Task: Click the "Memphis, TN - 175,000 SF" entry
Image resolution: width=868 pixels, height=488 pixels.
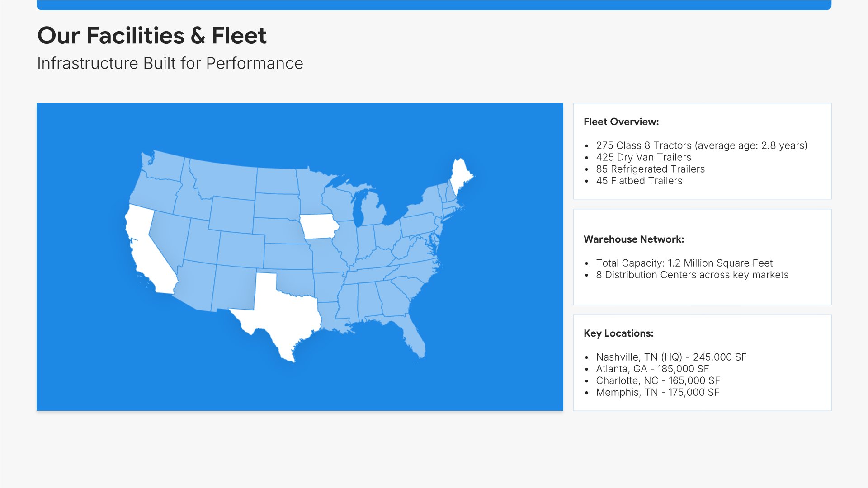Action: 657,392
